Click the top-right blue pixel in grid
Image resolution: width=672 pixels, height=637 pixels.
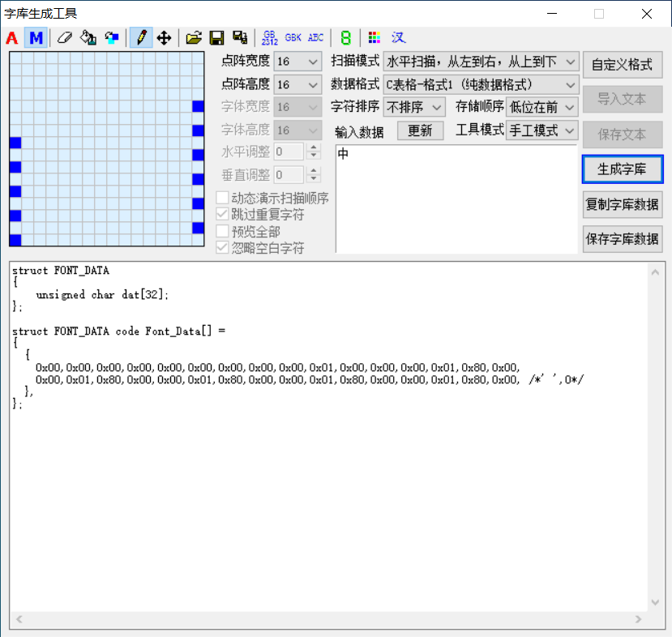point(198,106)
